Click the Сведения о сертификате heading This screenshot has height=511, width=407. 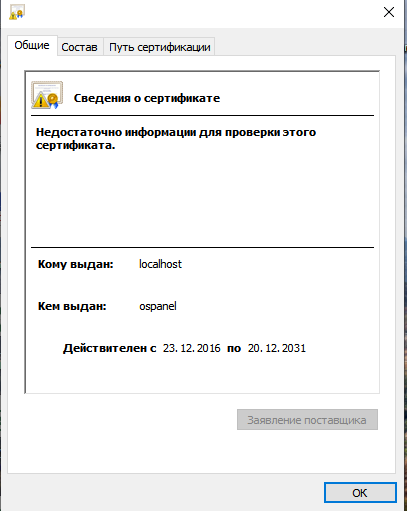coord(147,98)
